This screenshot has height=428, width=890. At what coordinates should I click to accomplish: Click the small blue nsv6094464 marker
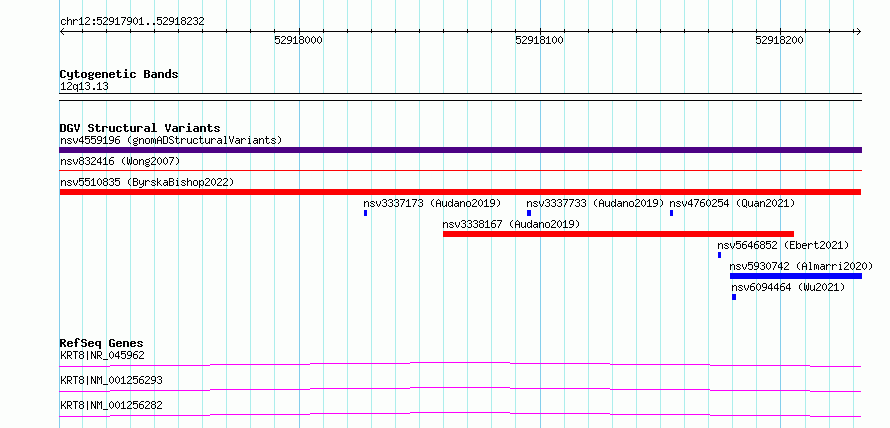coord(734,297)
